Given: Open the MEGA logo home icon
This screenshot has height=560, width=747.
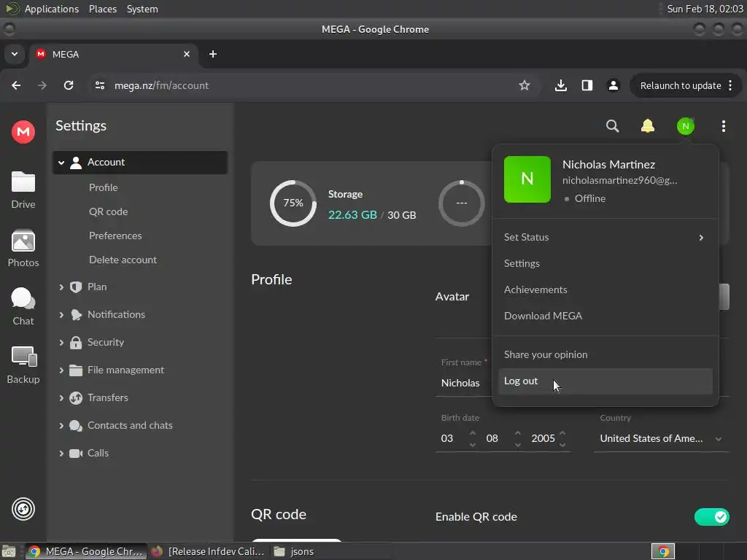Looking at the screenshot, I should click(23, 132).
